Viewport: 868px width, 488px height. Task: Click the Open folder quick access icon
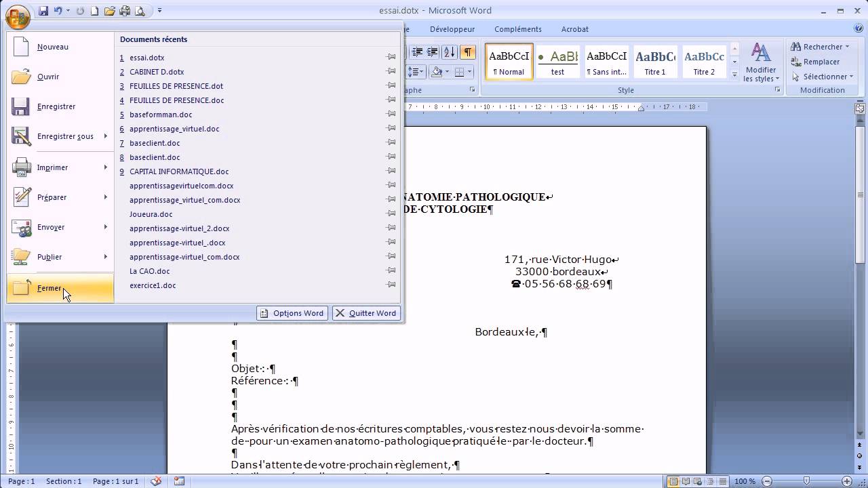click(x=110, y=11)
